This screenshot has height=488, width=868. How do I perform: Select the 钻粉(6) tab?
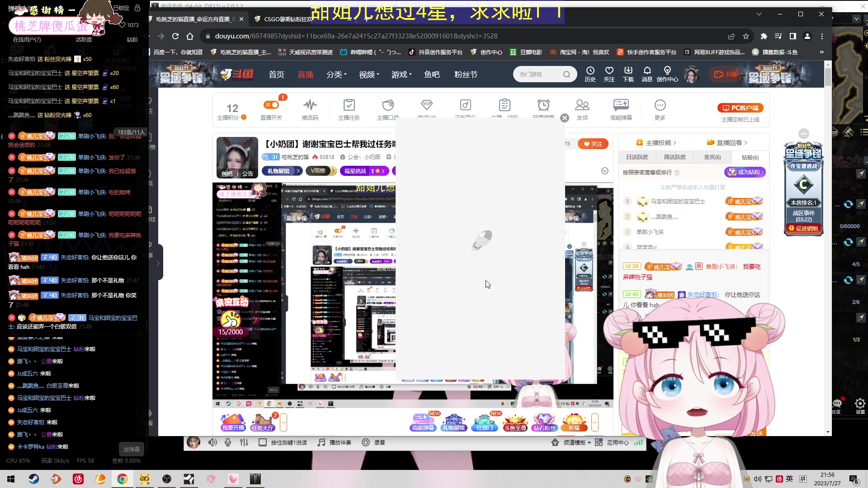click(x=750, y=157)
